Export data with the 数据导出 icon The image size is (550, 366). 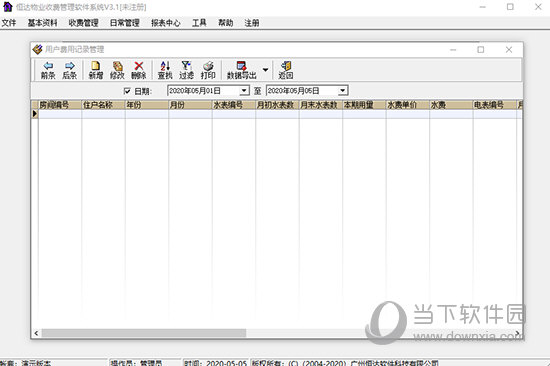(242, 70)
